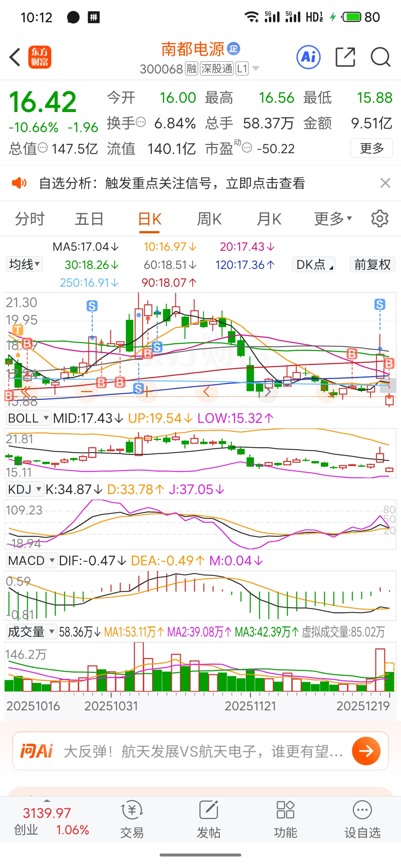
Task: Share the stock page via share icon
Action: coord(345,57)
